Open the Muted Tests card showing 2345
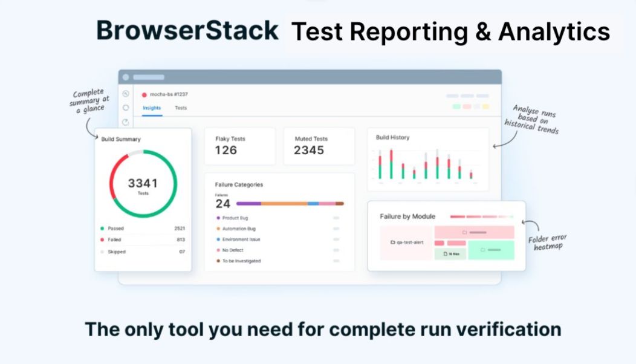This screenshot has height=364, width=636. 319,146
